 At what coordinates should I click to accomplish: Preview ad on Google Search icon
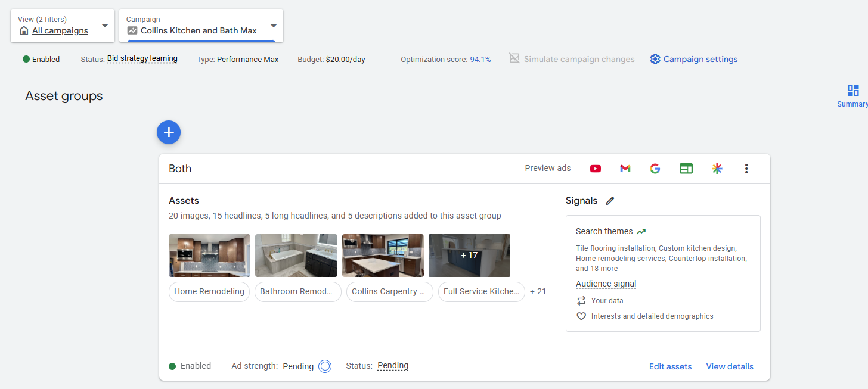coord(655,169)
